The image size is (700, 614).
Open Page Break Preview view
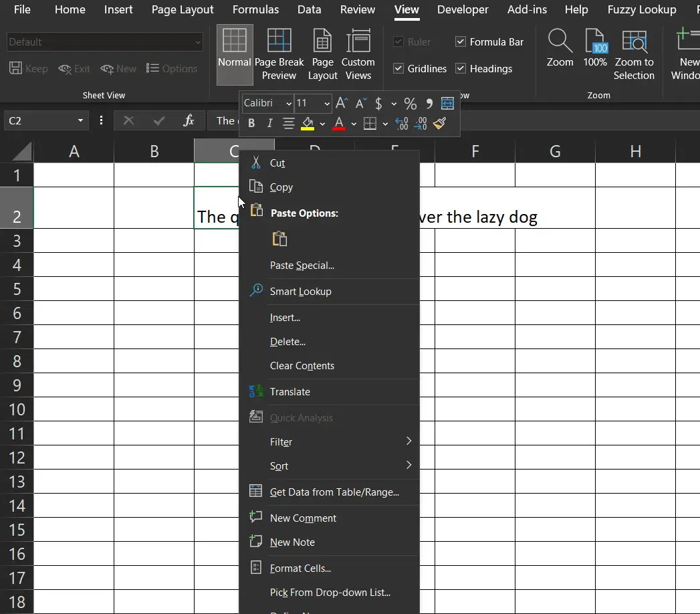point(279,55)
